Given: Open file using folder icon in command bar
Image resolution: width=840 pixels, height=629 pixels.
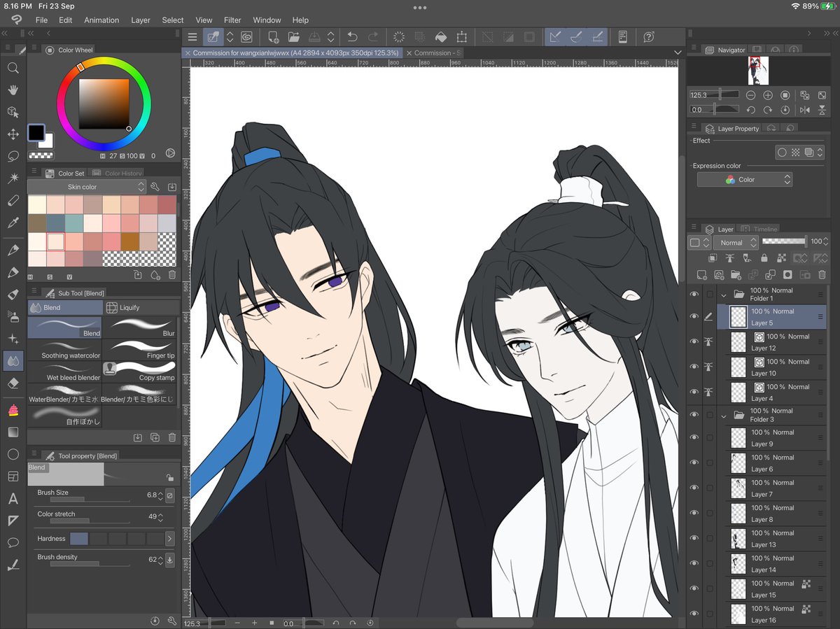Looking at the screenshot, I should [294, 37].
